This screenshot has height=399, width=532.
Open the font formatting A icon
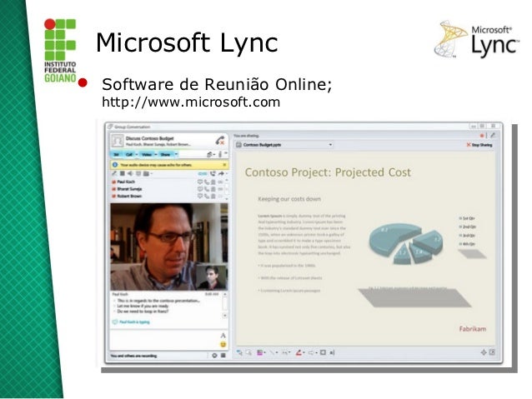(x=223, y=335)
